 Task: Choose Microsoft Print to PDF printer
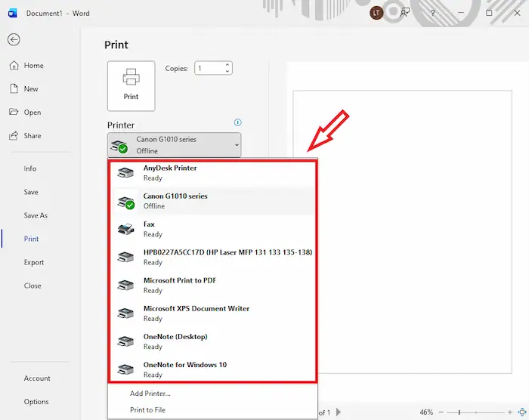pyautogui.click(x=179, y=285)
